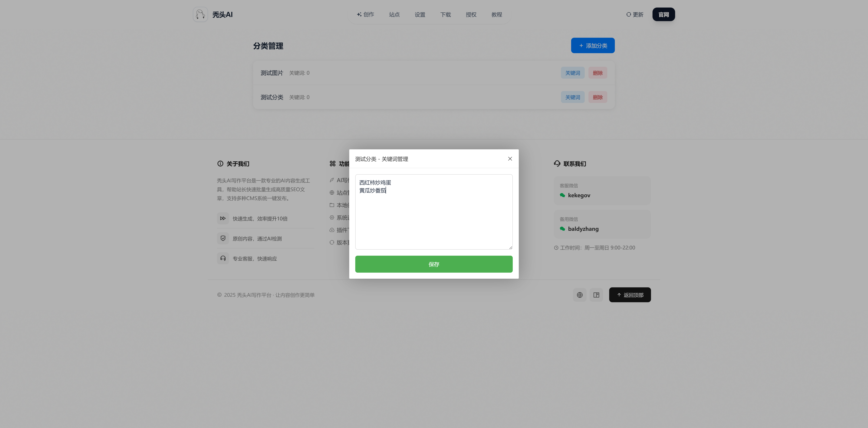Open the 设置 navigation item

click(419, 15)
